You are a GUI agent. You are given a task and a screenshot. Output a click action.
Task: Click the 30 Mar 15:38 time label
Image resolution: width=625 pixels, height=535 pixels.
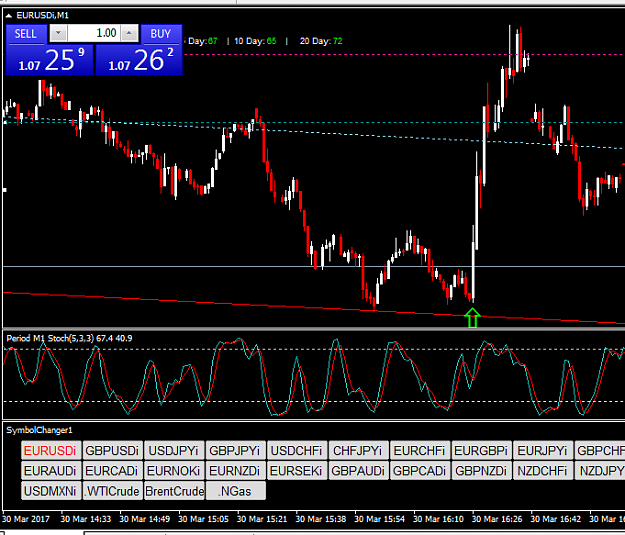320,519
